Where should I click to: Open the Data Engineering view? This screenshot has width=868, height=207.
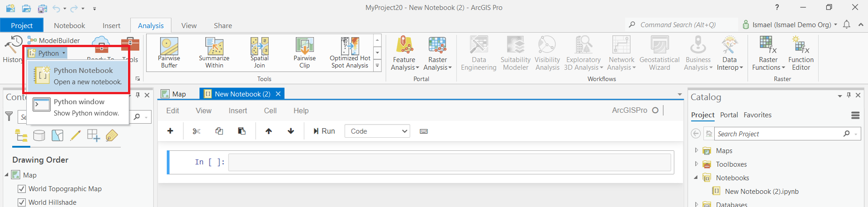pyautogui.click(x=479, y=53)
